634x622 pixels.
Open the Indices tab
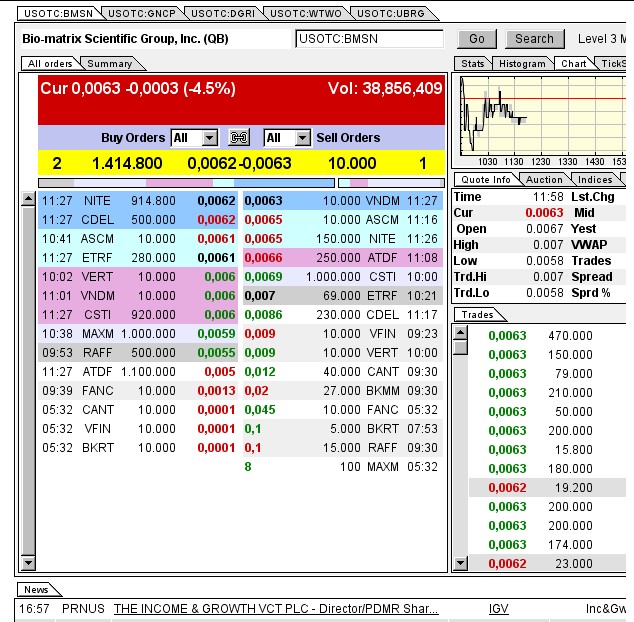pos(595,180)
